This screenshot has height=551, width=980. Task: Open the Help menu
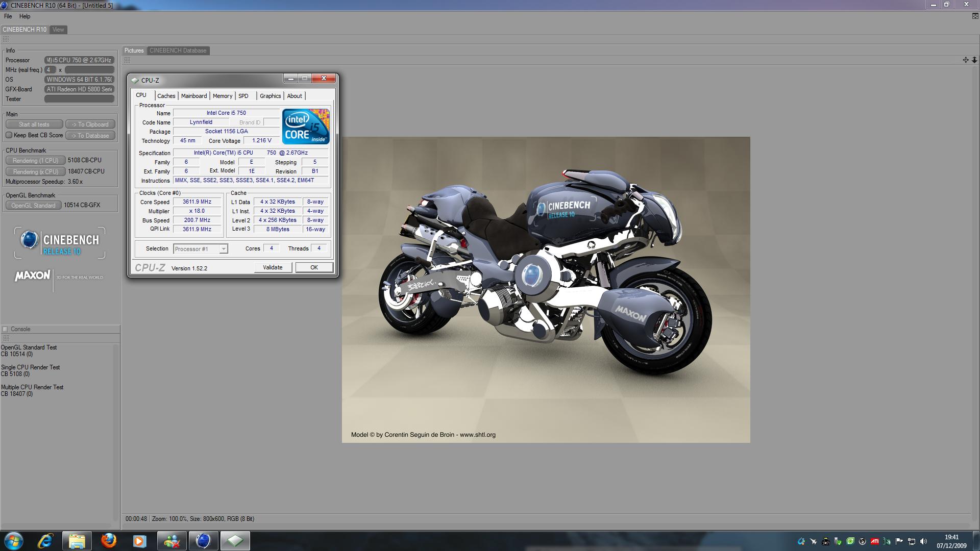point(24,16)
